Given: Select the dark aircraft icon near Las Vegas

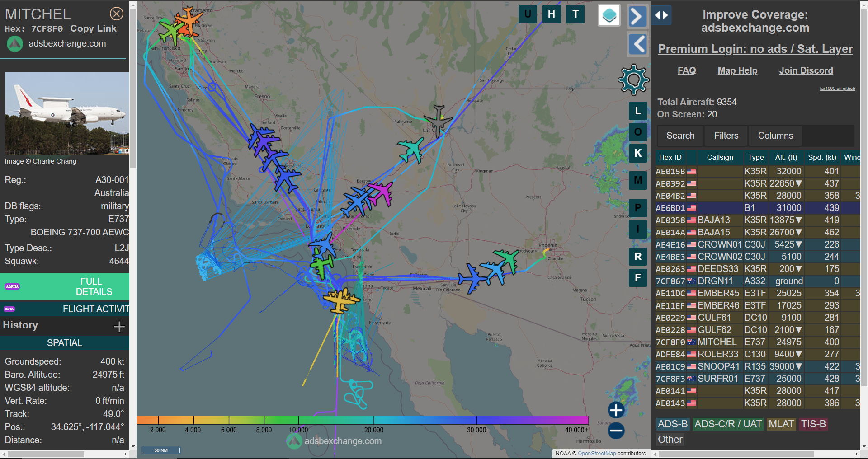Looking at the screenshot, I should (x=438, y=121).
